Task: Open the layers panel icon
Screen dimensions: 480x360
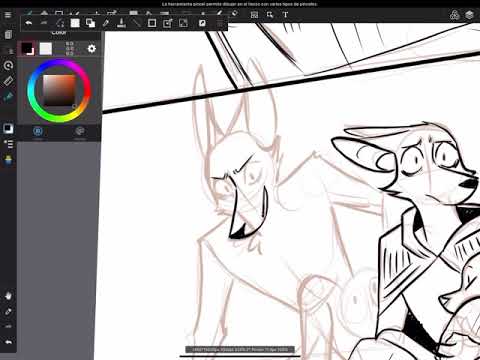Action: (469, 15)
